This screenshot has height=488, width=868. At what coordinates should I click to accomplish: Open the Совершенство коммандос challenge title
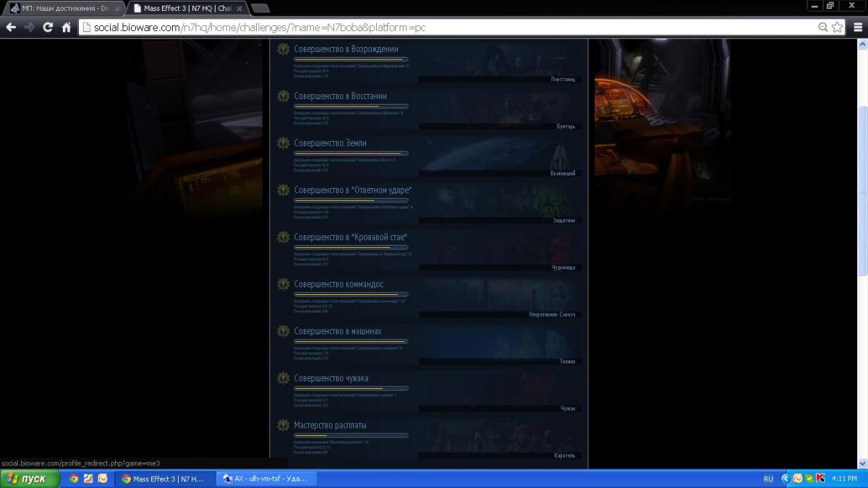point(339,284)
